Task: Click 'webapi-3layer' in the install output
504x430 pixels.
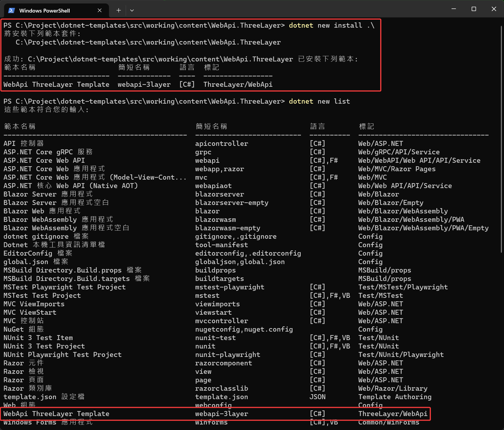Action: [x=144, y=85]
